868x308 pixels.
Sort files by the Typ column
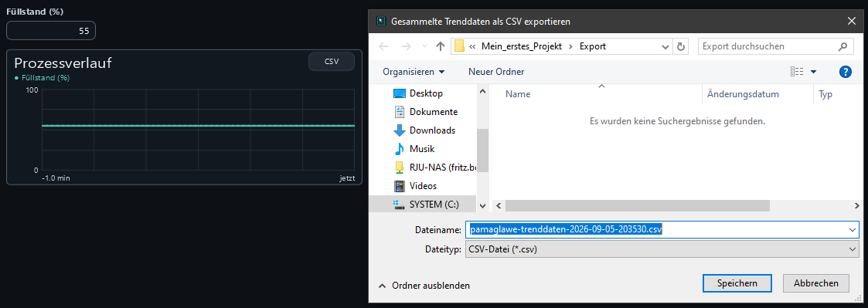point(825,94)
